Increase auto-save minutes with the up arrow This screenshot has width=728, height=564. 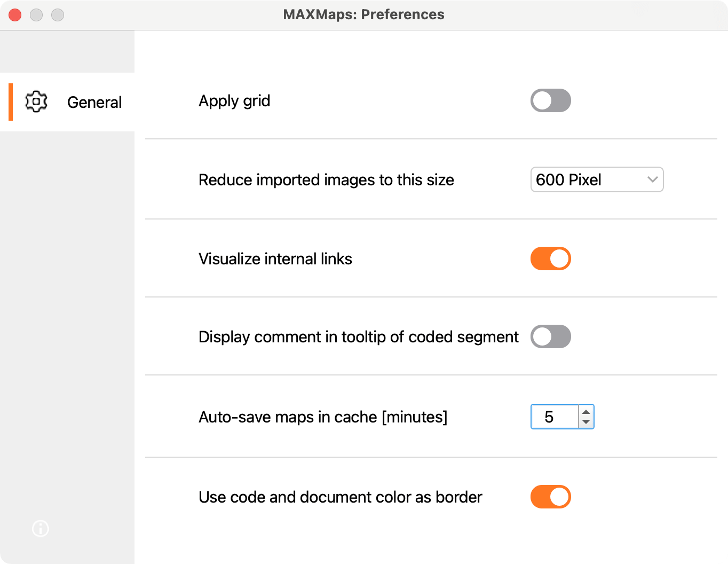click(585, 412)
